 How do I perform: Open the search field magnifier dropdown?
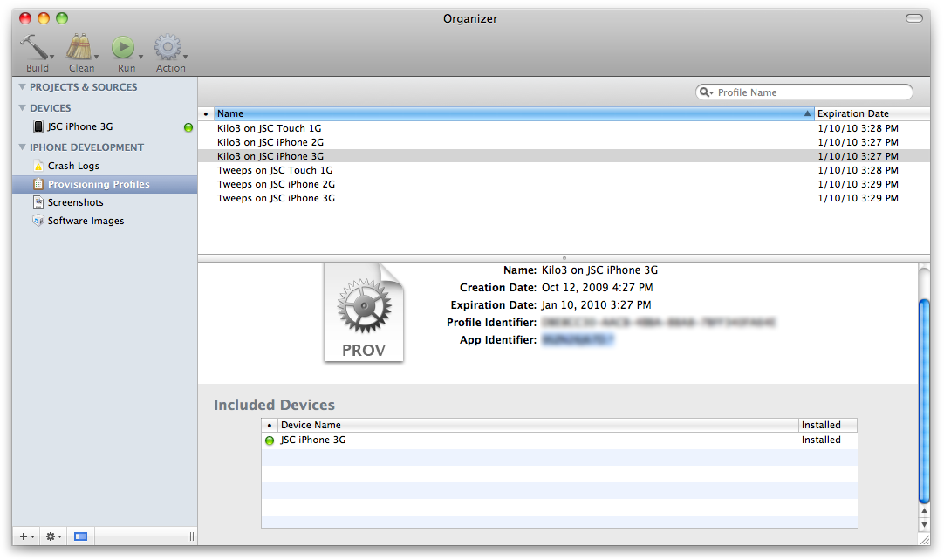[707, 92]
